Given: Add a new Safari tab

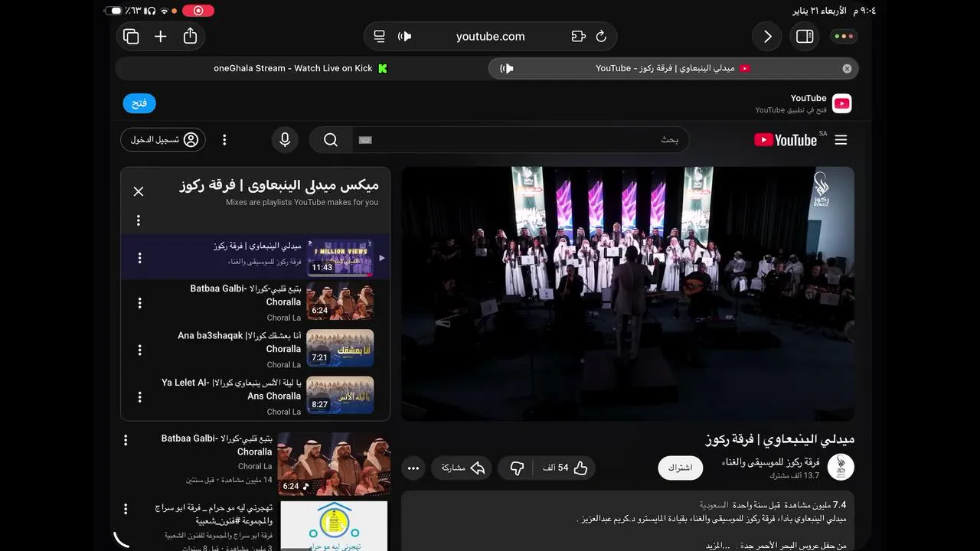Looking at the screenshot, I should [x=160, y=37].
